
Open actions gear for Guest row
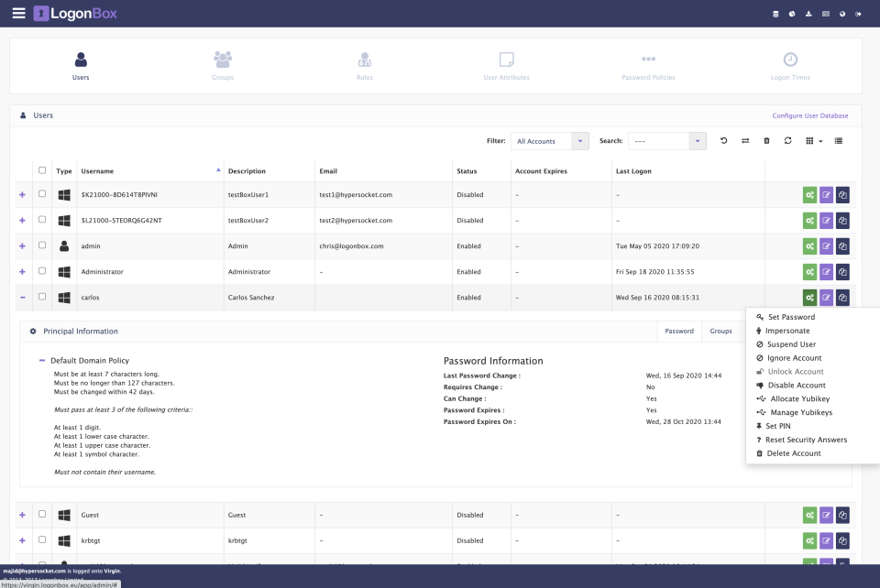coord(809,515)
